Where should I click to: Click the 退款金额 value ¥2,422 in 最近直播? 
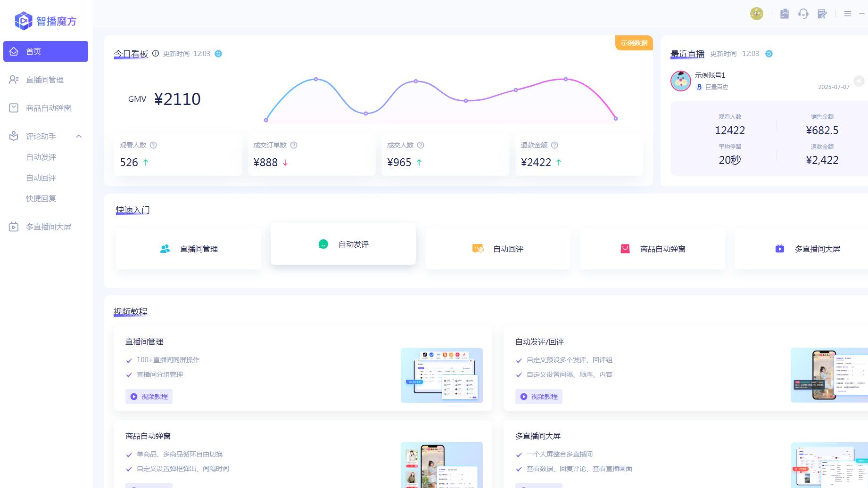[x=822, y=160]
